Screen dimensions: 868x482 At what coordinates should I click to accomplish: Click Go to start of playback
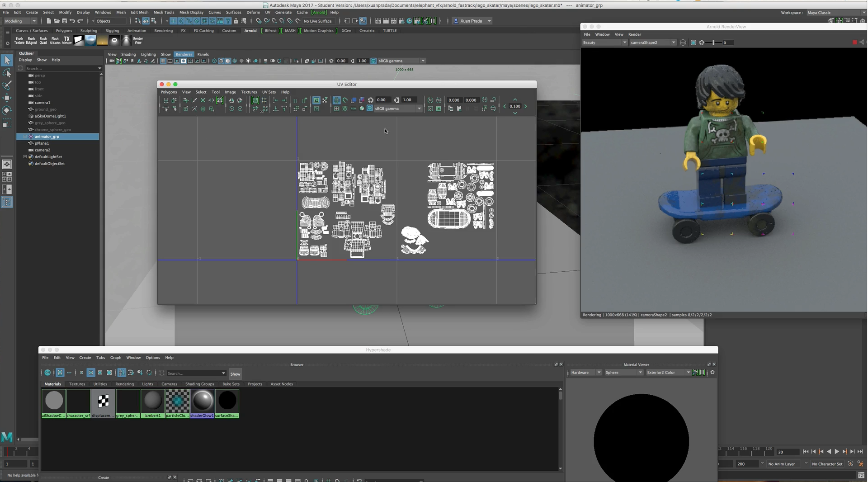tap(806, 452)
